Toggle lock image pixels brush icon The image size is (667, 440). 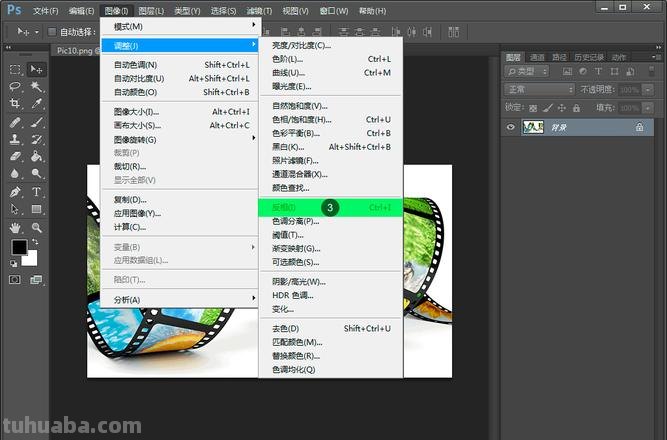547,108
